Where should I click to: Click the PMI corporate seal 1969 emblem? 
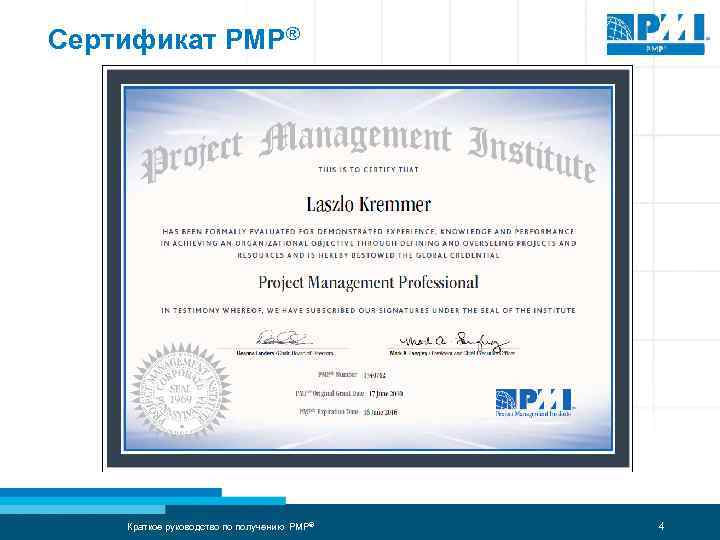(x=181, y=391)
